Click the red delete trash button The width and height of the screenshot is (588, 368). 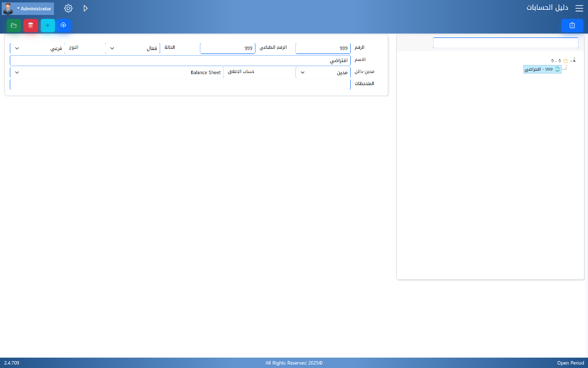click(30, 25)
